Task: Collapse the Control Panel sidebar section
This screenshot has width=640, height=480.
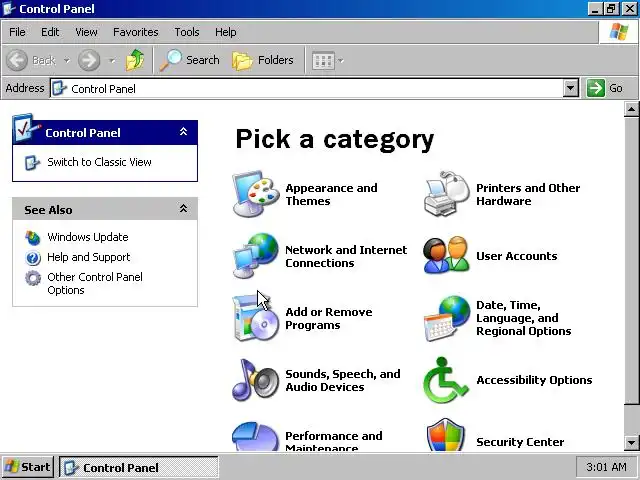Action: coord(183,131)
